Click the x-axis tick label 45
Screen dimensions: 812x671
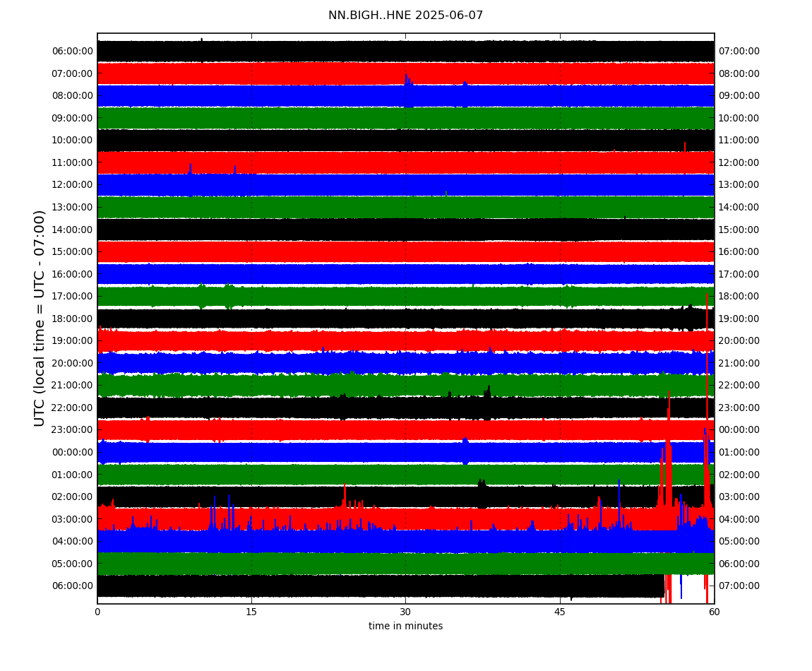click(x=560, y=612)
